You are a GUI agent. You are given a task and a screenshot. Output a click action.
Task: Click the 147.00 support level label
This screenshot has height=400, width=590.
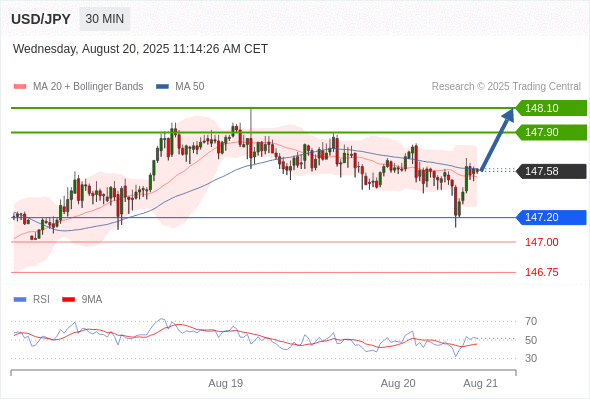[x=542, y=242]
